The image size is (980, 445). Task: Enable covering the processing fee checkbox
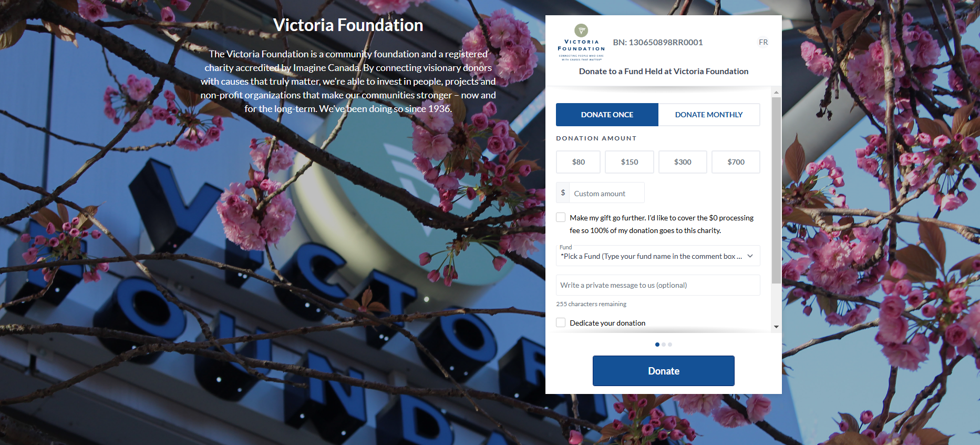(x=561, y=217)
